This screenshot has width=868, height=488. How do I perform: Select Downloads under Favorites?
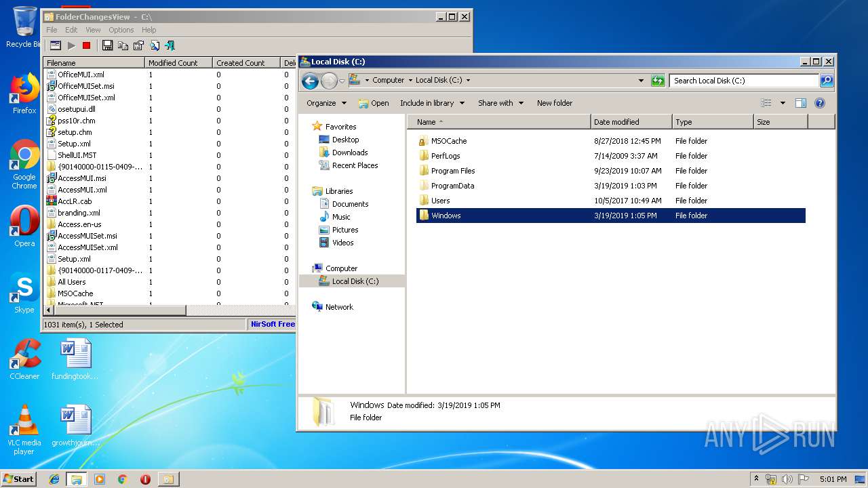(x=344, y=152)
